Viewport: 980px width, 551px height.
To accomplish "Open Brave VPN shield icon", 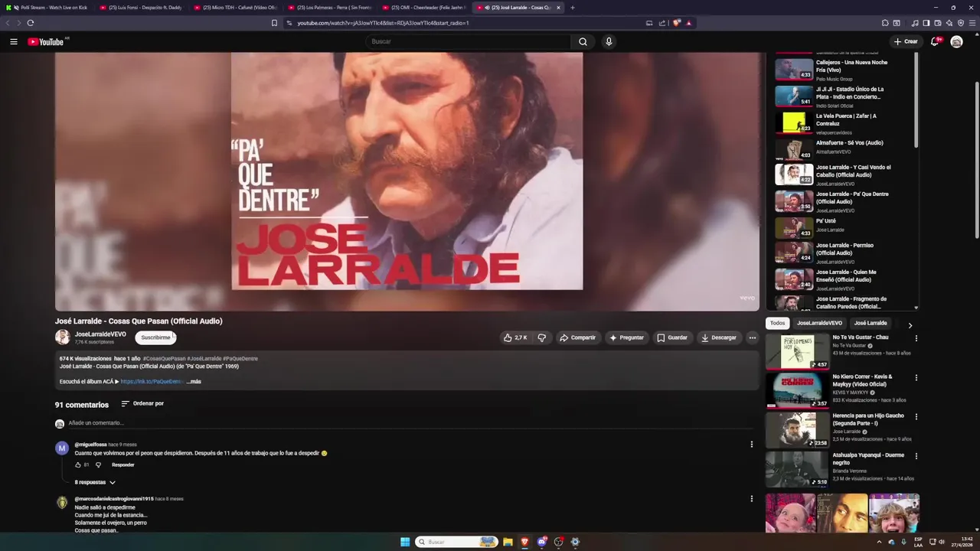I will pos(961,23).
